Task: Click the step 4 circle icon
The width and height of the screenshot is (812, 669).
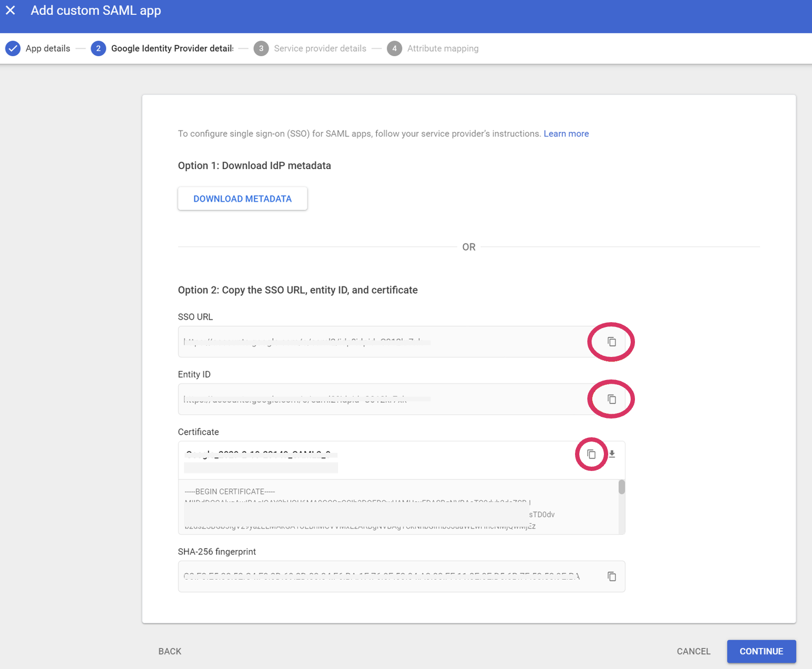Action: pyautogui.click(x=394, y=49)
